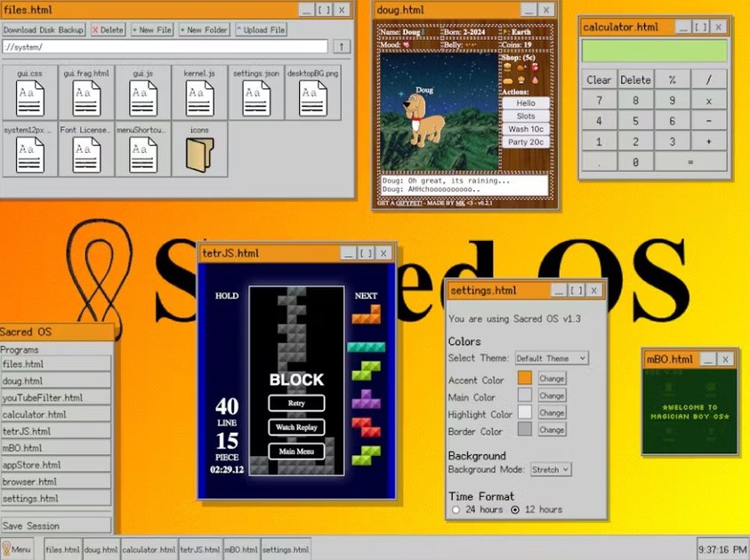This screenshot has height=560, width=750.
Task: Buy a burger from Doug's shop
Action: point(507,67)
